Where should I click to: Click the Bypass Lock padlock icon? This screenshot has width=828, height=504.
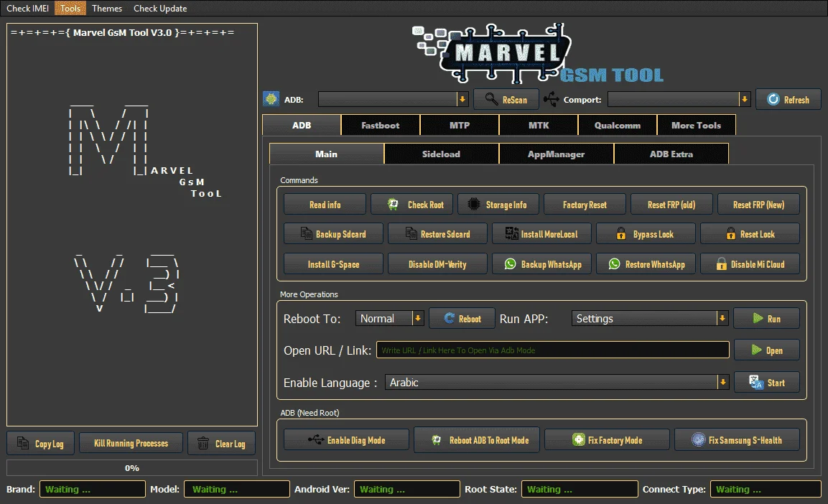tap(621, 233)
